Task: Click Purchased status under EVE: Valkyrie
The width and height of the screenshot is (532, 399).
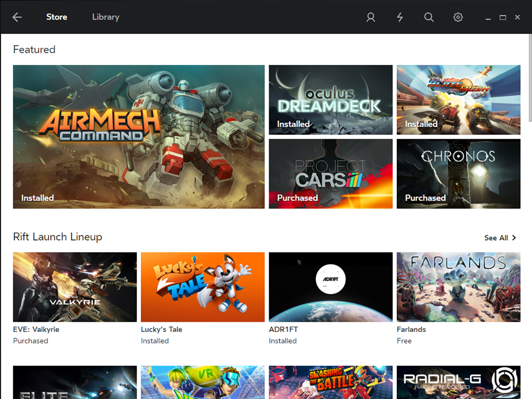Action: pos(31,341)
